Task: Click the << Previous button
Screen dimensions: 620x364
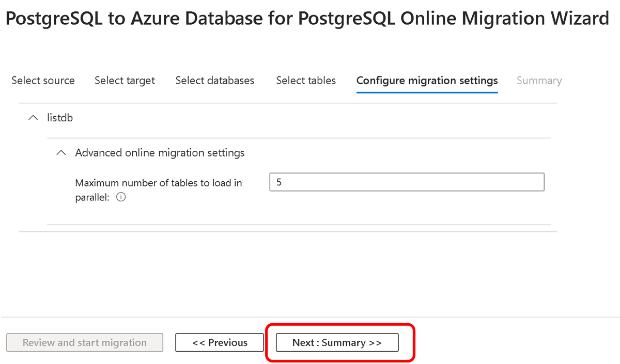Action: (x=220, y=342)
